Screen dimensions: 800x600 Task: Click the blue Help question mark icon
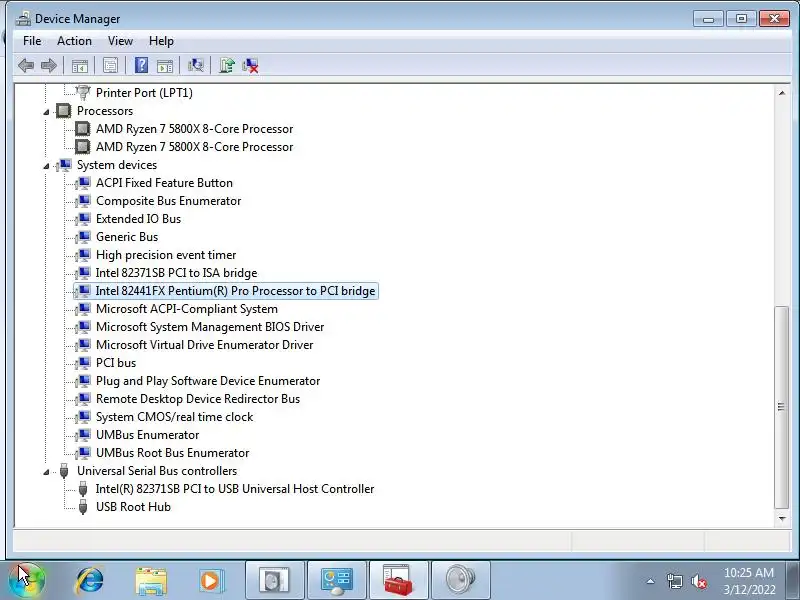point(141,65)
